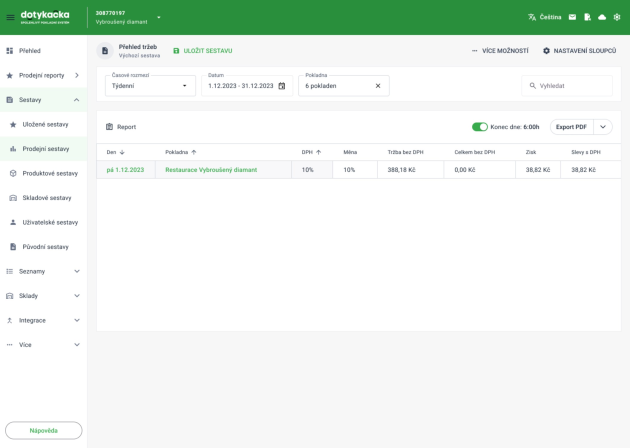Click the bar chart icon for Prodejní sestavy

[x=13, y=149]
